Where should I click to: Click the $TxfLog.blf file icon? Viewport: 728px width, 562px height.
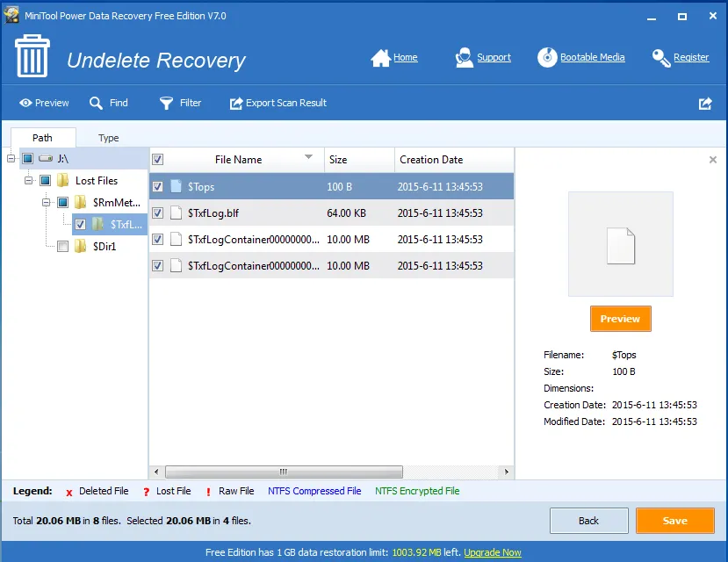click(x=176, y=213)
